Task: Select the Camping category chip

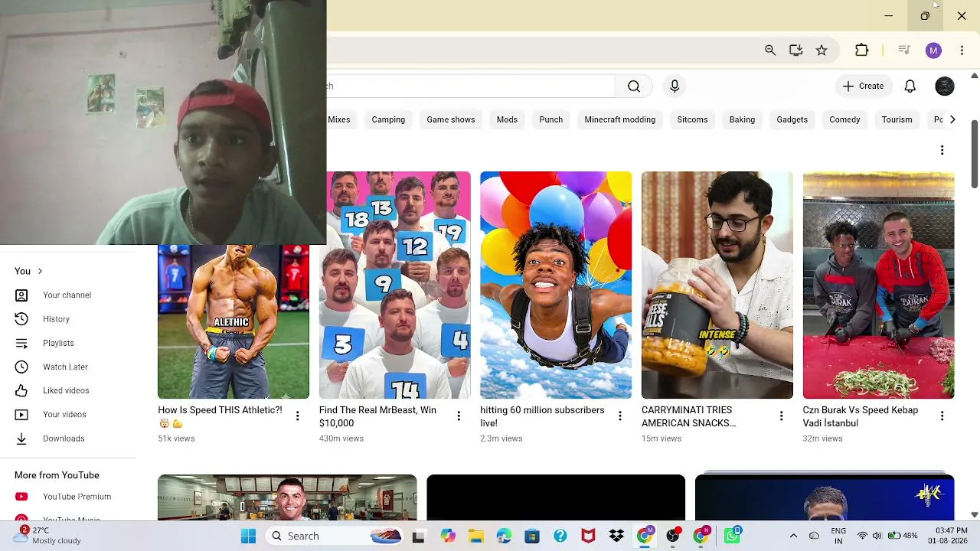Action: click(x=388, y=119)
